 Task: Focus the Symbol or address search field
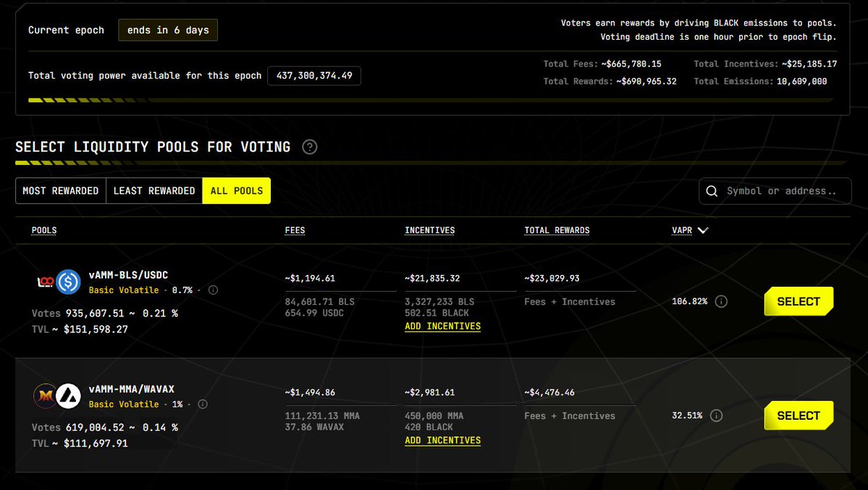[x=775, y=191]
